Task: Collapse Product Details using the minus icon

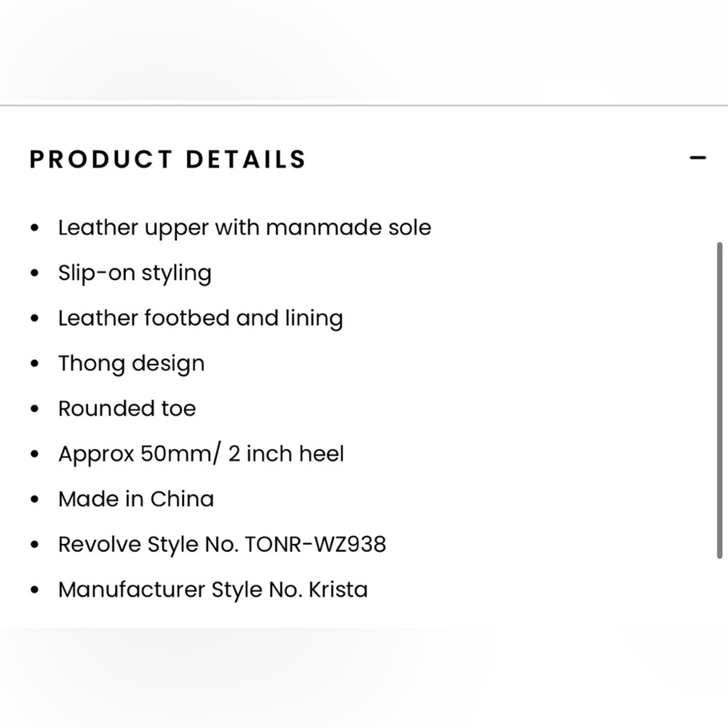Action: 698,158
